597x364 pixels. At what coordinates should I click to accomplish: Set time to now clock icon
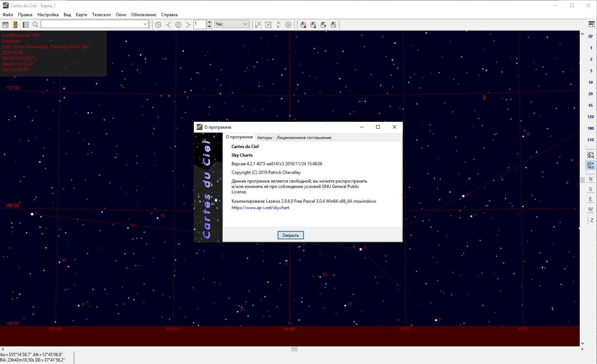[x=178, y=25]
